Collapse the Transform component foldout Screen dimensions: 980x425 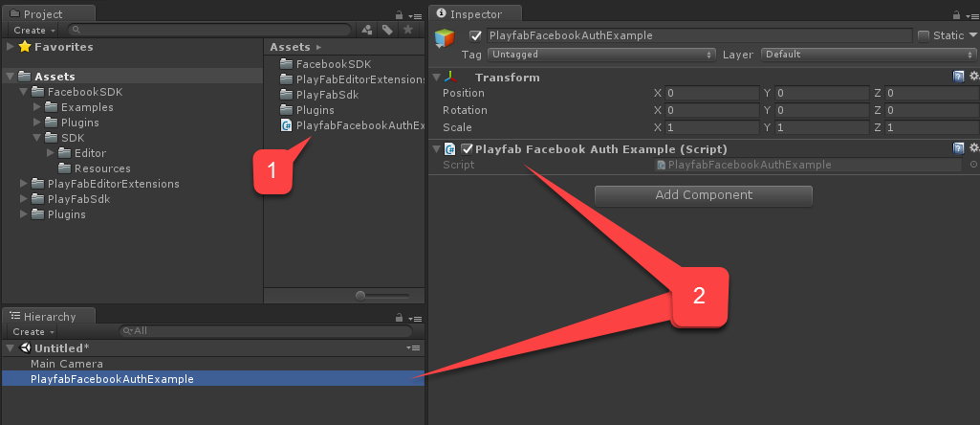pyautogui.click(x=436, y=77)
